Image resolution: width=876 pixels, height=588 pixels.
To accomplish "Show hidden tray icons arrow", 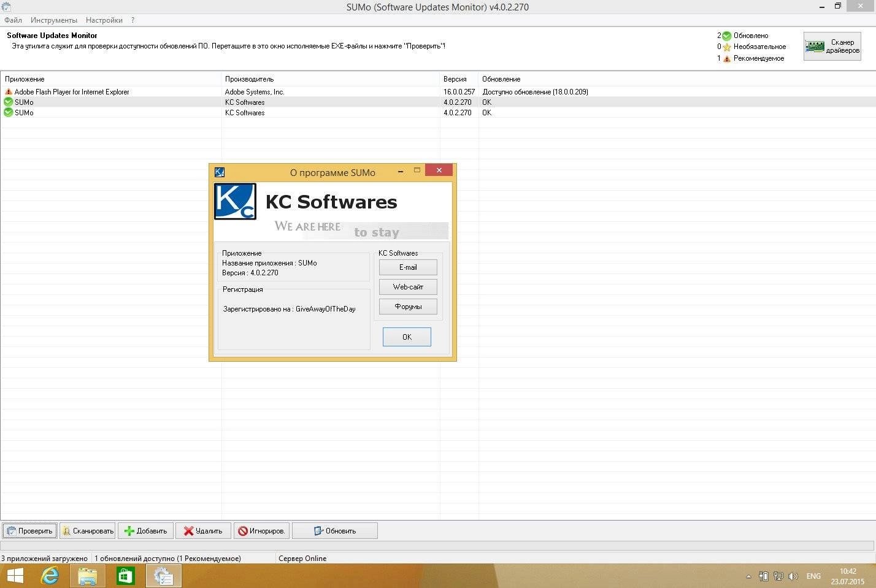I will coord(748,576).
